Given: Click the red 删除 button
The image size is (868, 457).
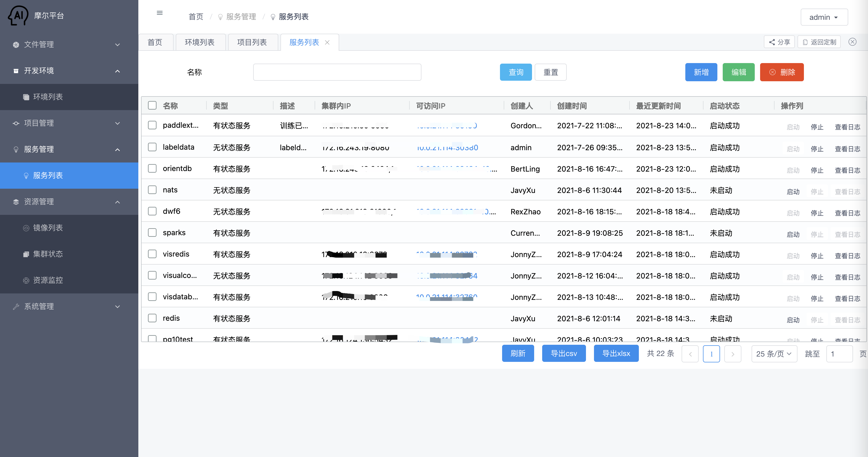Looking at the screenshot, I should tap(782, 72).
